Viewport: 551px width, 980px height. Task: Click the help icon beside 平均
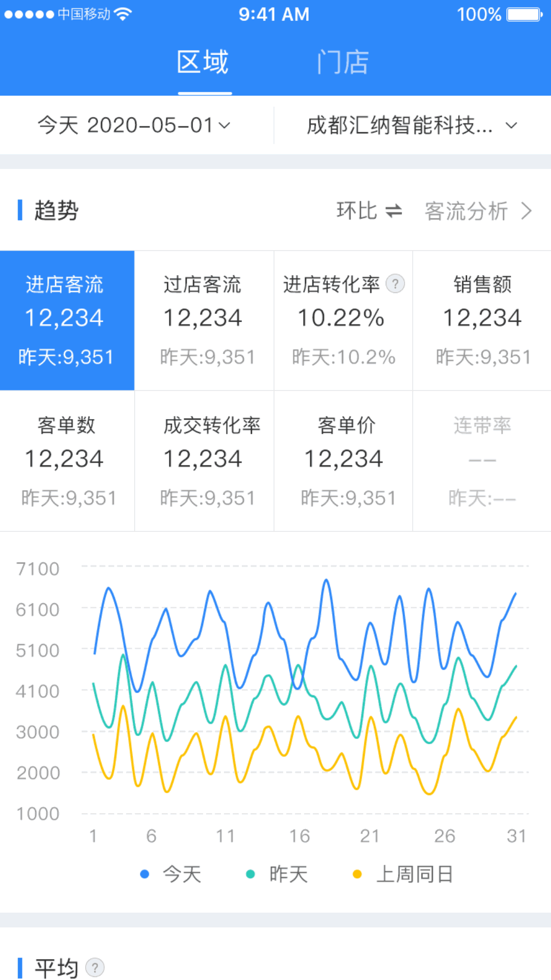(x=95, y=967)
